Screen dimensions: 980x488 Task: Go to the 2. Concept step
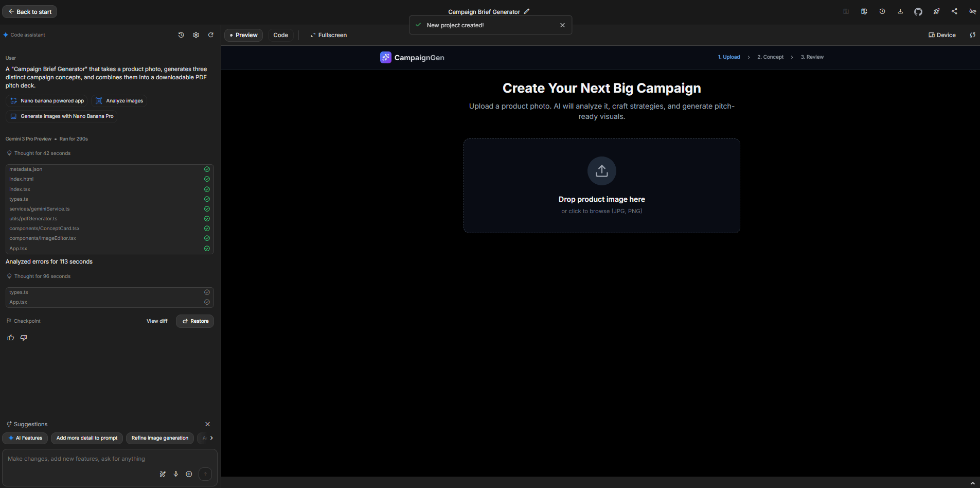[x=770, y=57]
